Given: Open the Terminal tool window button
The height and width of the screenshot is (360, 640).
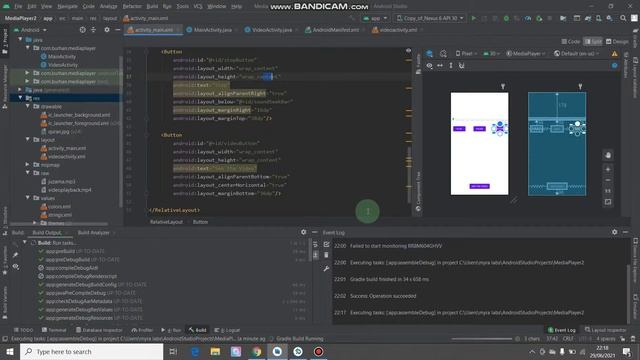Looking at the screenshot, I should (54, 330).
